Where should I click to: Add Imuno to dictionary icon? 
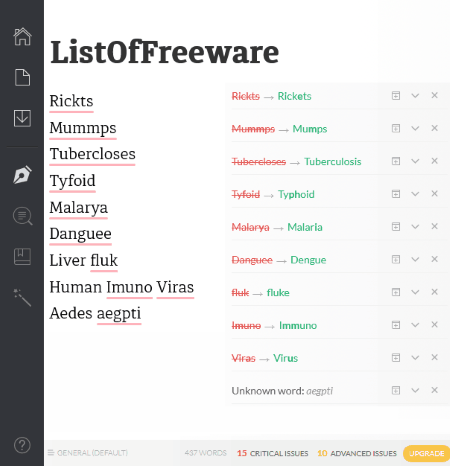click(396, 325)
